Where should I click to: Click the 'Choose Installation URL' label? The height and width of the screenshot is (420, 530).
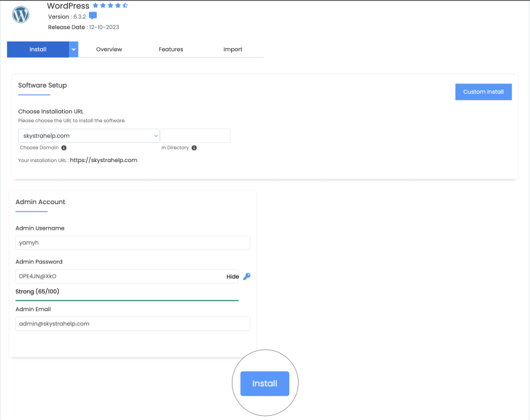50,111
